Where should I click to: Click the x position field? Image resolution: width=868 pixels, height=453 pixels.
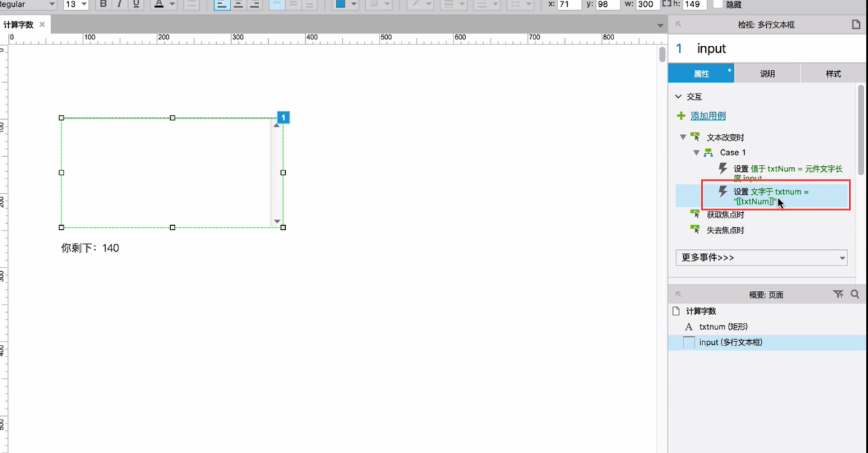(569, 4)
